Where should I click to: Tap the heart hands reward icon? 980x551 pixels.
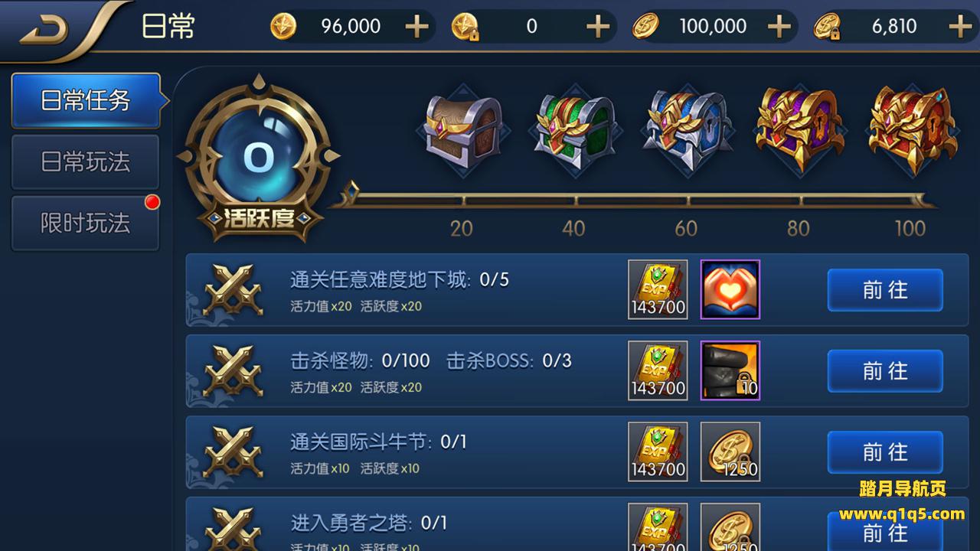[730, 289]
